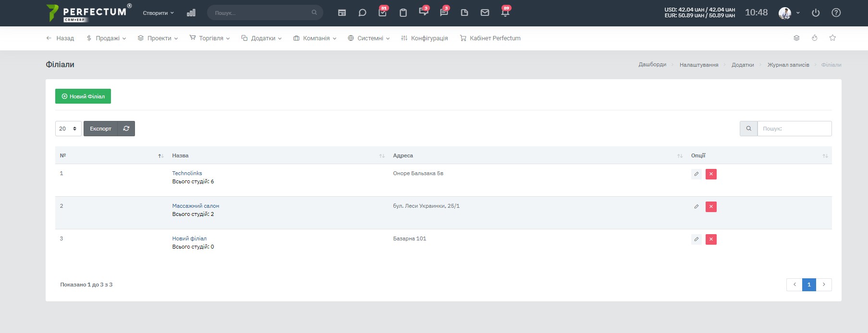This screenshot has width=868, height=333.
Task: Focus the table Пошук search field
Action: [795, 129]
